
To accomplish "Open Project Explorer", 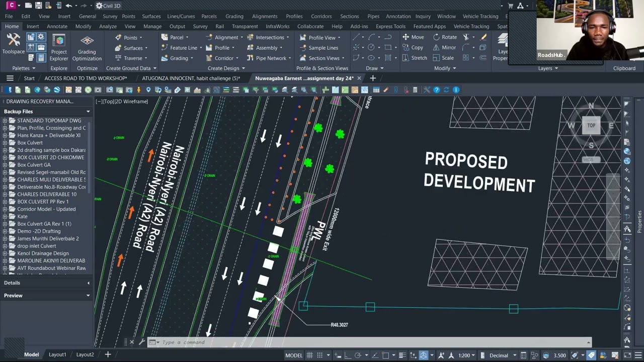I will click(59, 48).
